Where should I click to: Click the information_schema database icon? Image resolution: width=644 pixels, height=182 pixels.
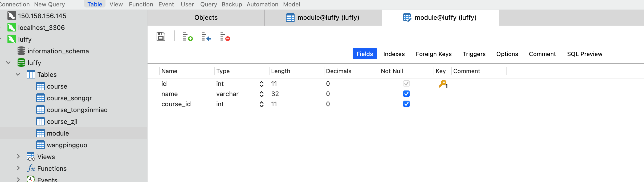click(x=21, y=51)
